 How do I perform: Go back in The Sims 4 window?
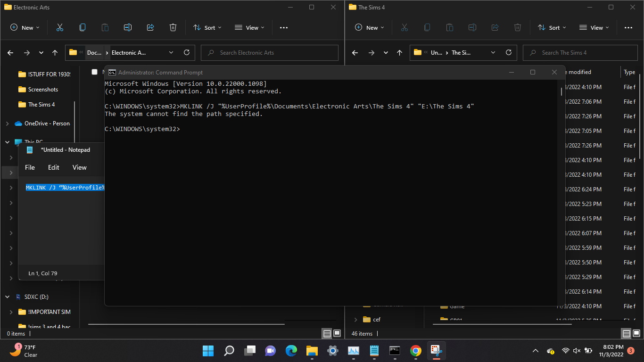tap(355, 53)
